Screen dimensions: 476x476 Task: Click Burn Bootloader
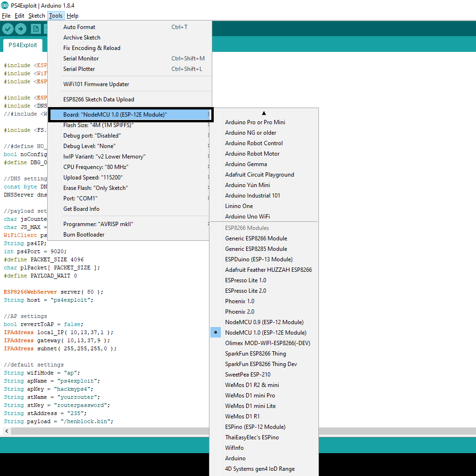129,235
